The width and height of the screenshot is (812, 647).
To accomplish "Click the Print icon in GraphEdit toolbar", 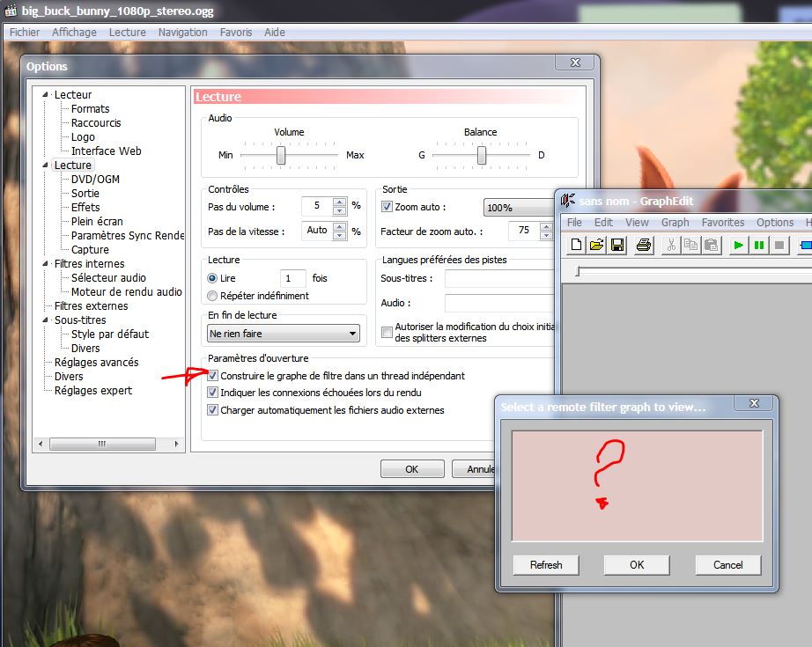I will point(644,245).
